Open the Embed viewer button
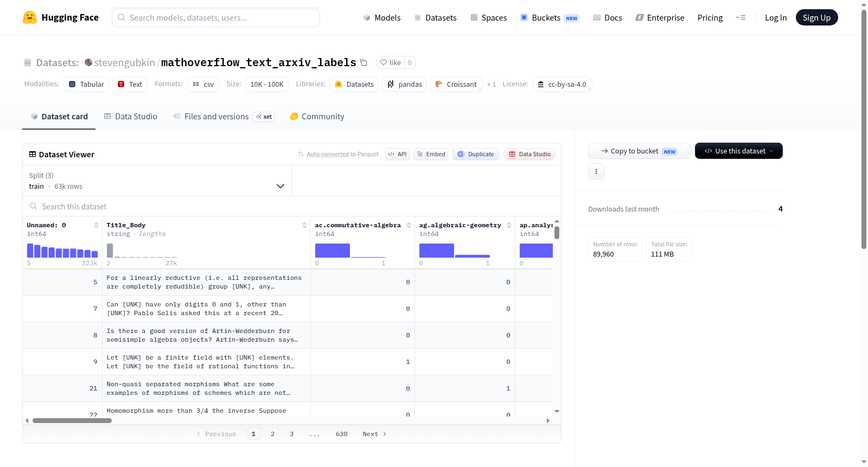 [431, 154]
